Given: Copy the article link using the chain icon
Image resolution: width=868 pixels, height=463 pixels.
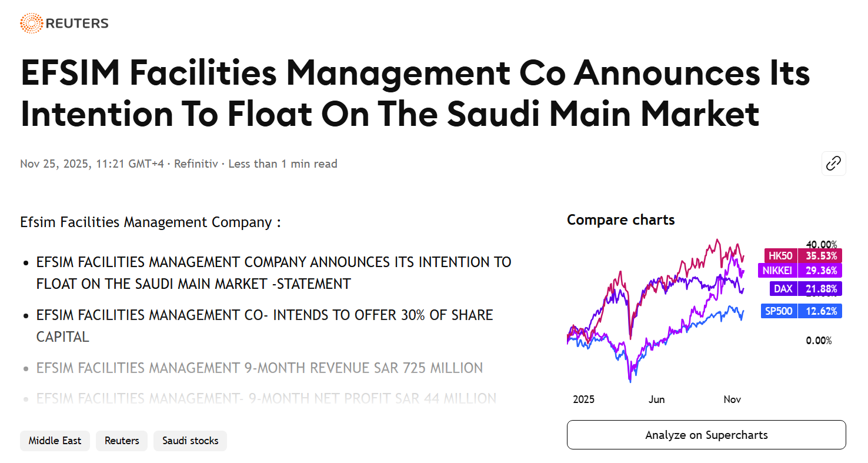Looking at the screenshot, I should click(x=833, y=164).
